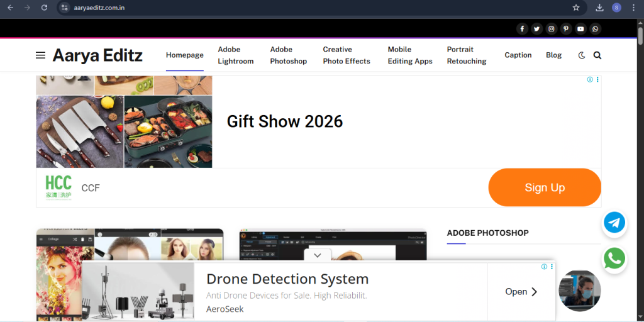
Task: Open the browser downloads icon
Action: pos(599,8)
